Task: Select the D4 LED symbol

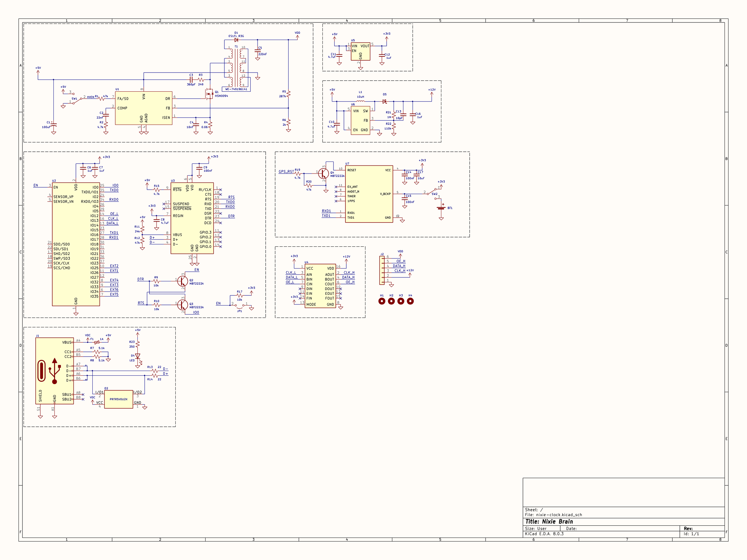Action: click(x=137, y=356)
